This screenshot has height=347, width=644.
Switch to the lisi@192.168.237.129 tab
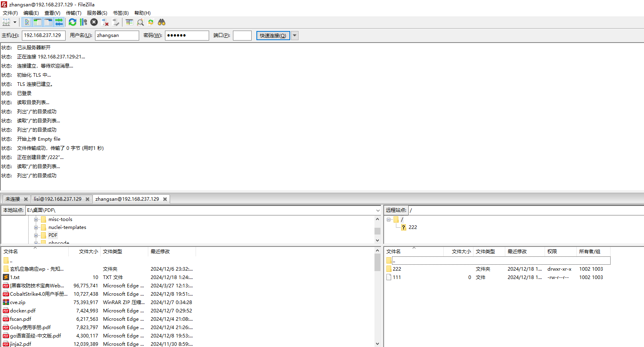point(58,199)
